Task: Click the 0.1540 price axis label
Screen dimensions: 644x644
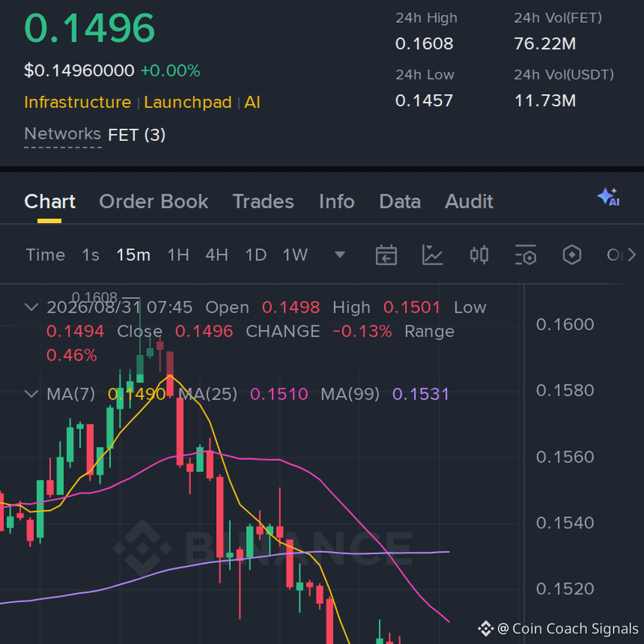Action: pyautogui.click(x=565, y=523)
